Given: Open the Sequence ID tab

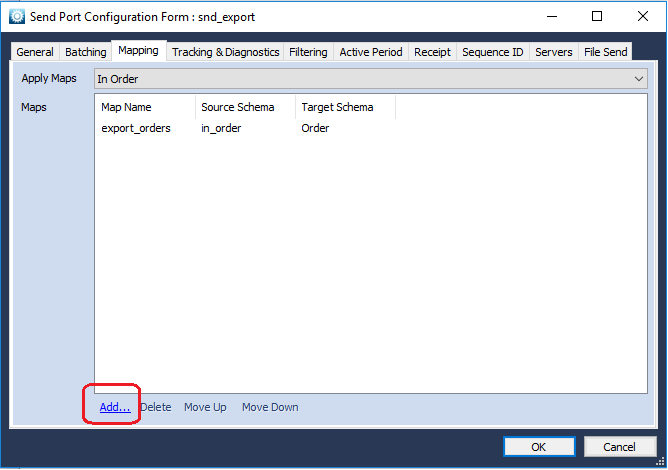Looking at the screenshot, I should [493, 52].
